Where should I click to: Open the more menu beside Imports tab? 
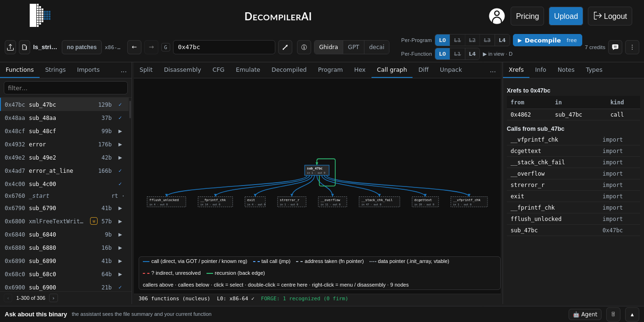coord(124,70)
